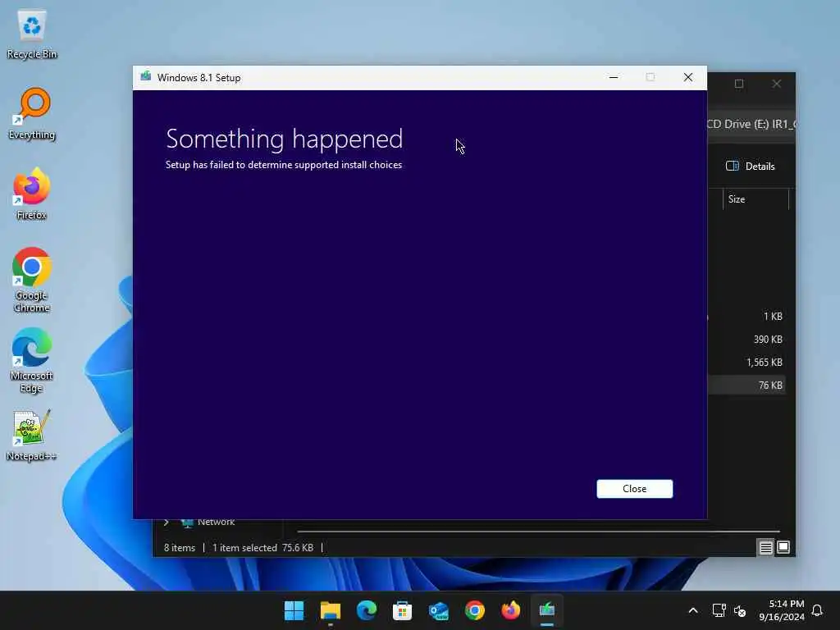Click the Windows 8.1 Setup title icon
The width and height of the screenshot is (840, 630).
(145, 76)
